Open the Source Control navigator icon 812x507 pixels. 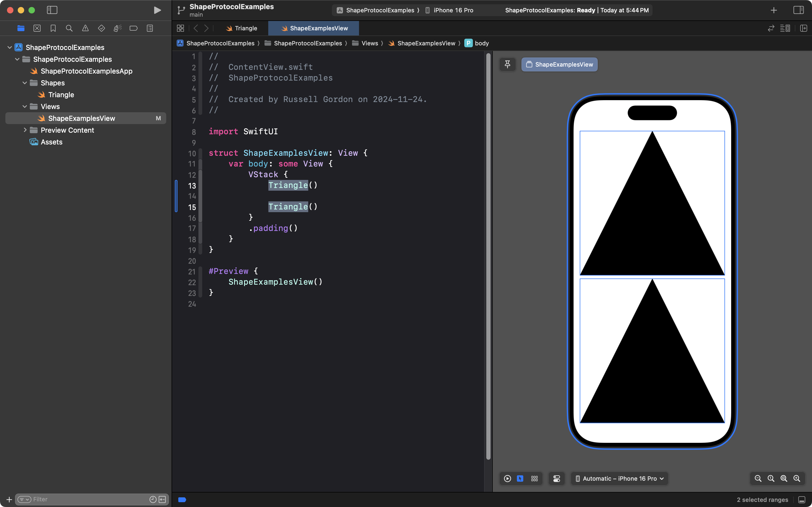37,28
